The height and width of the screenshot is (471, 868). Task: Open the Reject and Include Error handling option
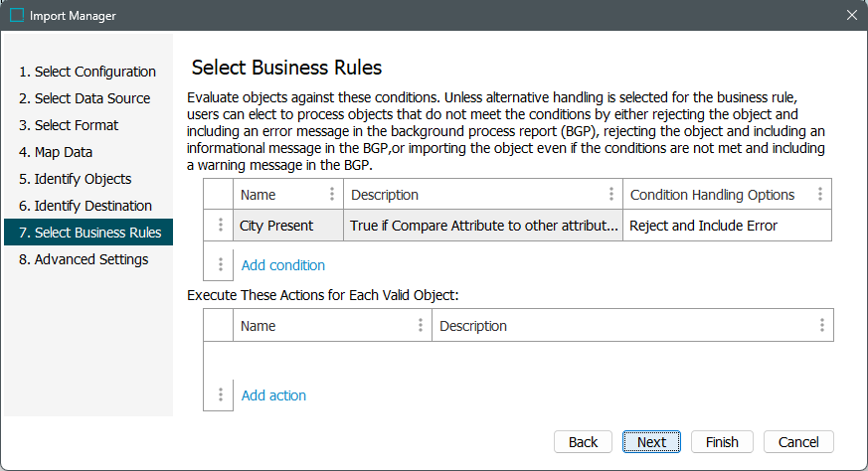728,226
